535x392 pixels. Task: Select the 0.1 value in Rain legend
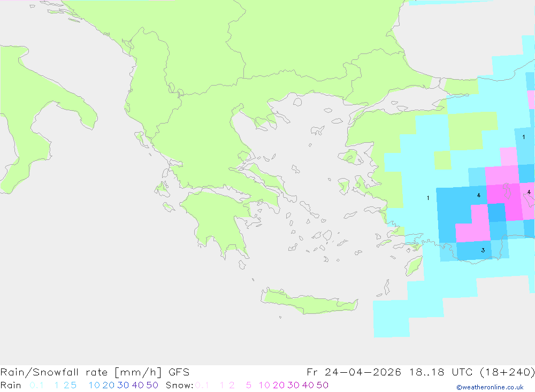36,385
